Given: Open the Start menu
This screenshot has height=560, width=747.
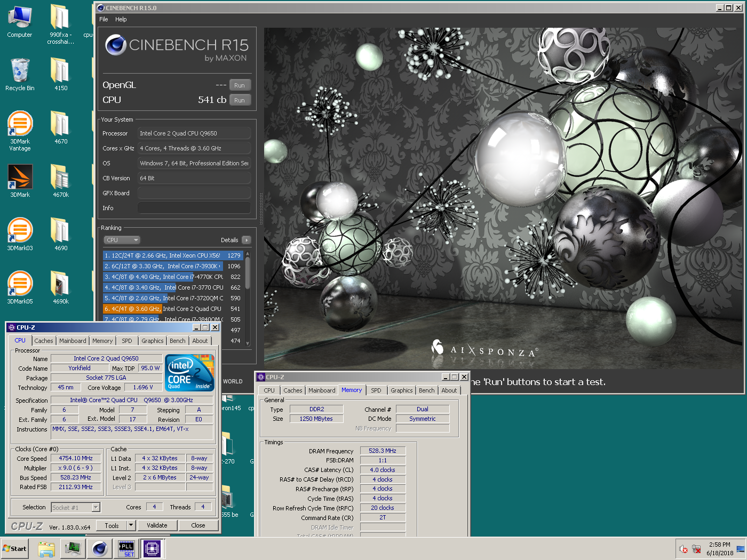Looking at the screenshot, I should [x=14, y=548].
